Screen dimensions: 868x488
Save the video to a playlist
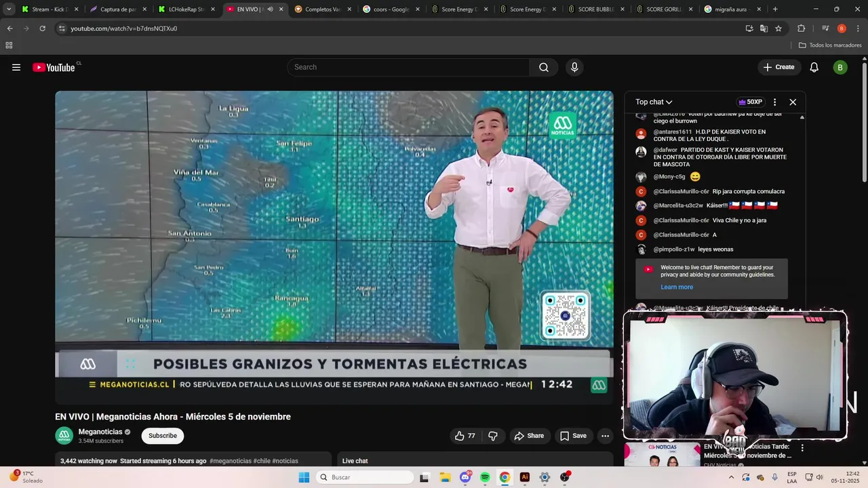(573, 436)
